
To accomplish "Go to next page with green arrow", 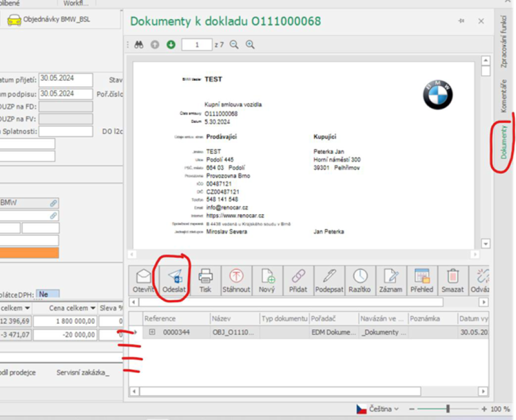I will (171, 45).
